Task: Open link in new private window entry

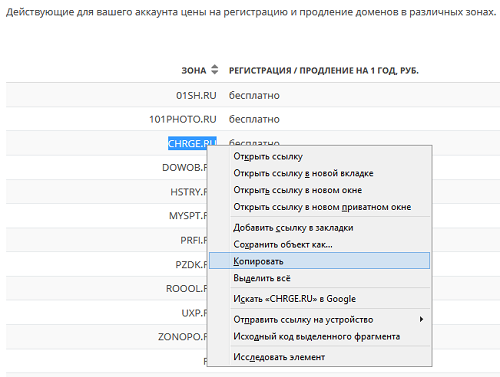Action: 319,207
